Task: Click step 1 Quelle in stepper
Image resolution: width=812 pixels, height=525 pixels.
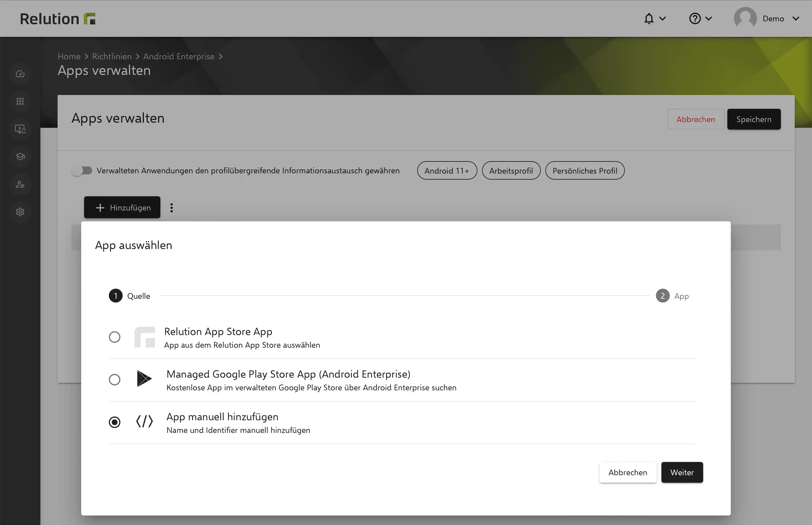Action: pyautogui.click(x=130, y=296)
